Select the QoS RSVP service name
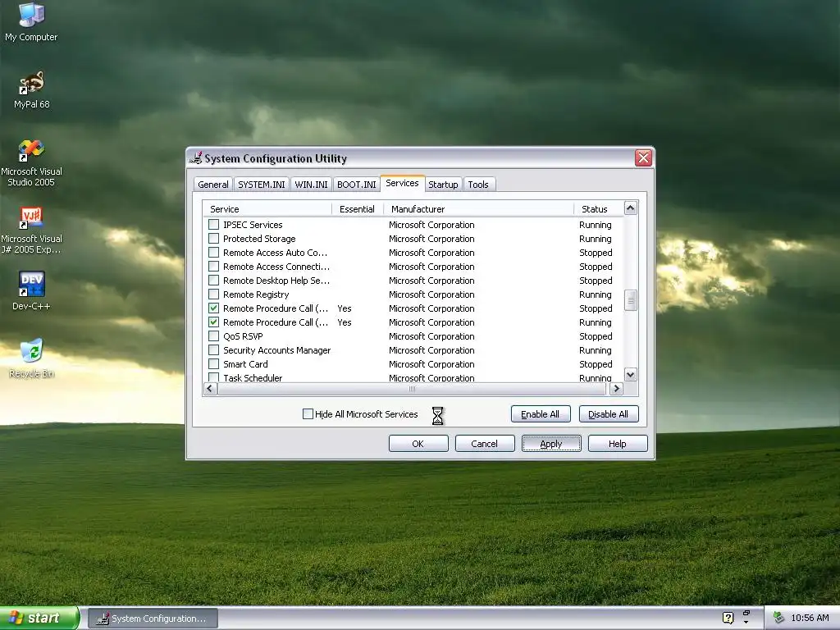The height and width of the screenshot is (630, 840). (243, 336)
